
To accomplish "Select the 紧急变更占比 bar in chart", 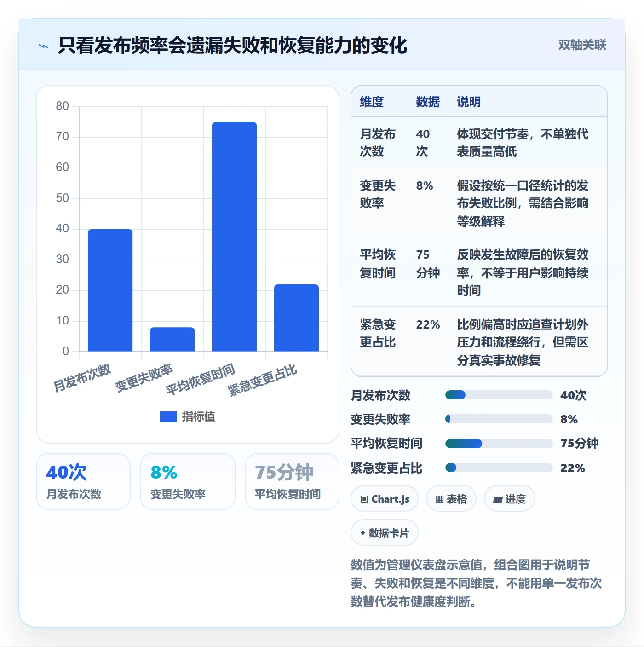I will click(296, 318).
